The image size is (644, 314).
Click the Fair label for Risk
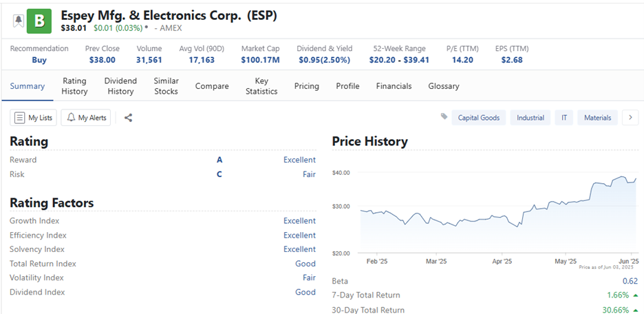tap(309, 174)
